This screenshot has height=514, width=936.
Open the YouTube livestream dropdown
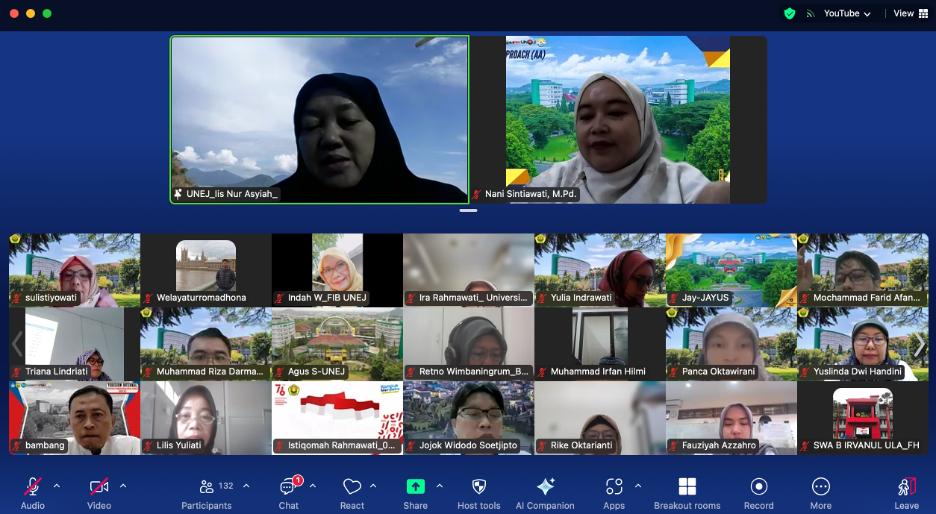click(846, 14)
